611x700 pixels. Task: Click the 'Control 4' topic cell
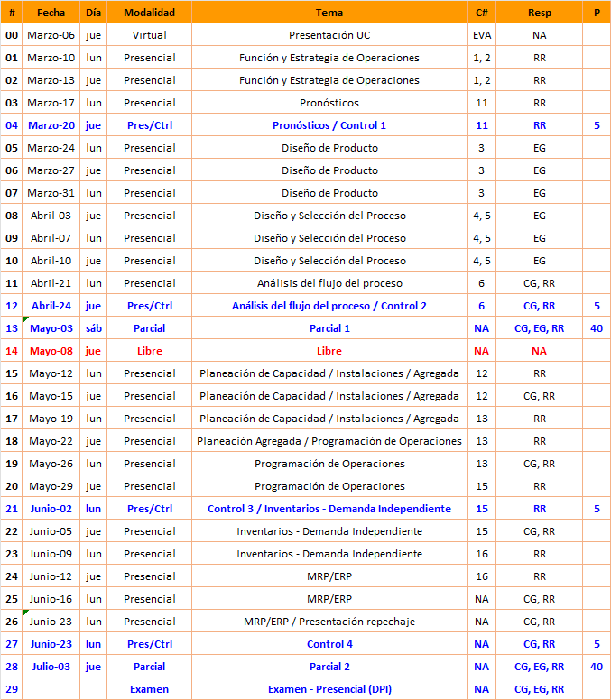point(329,644)
